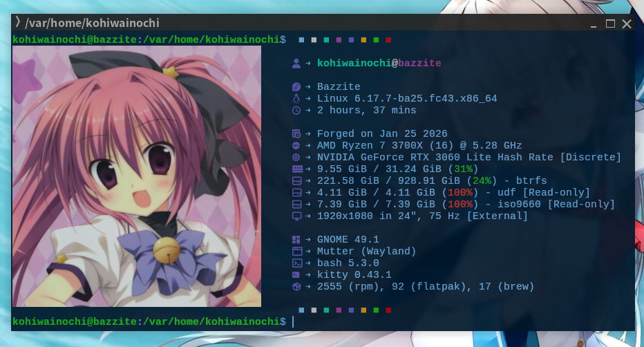The image size is (644, 347).
Task: Click the user icon beside kohiwainochi@bazzite
Action: click(x=296, y=63)
